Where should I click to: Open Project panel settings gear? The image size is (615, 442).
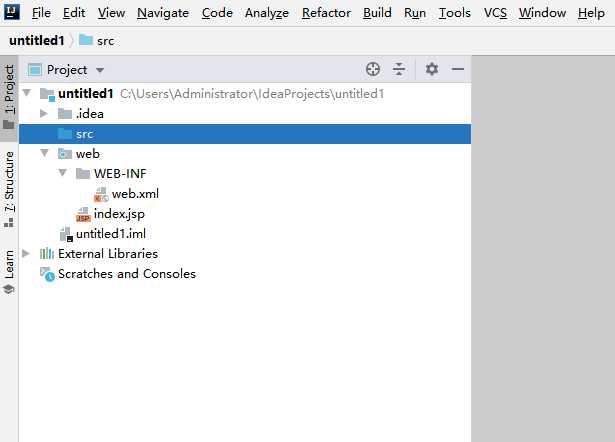[x=432, y=69]
